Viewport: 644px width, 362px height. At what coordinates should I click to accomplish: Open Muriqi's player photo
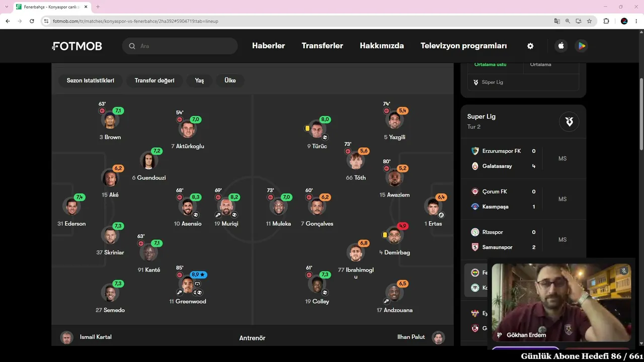(226, 207)
